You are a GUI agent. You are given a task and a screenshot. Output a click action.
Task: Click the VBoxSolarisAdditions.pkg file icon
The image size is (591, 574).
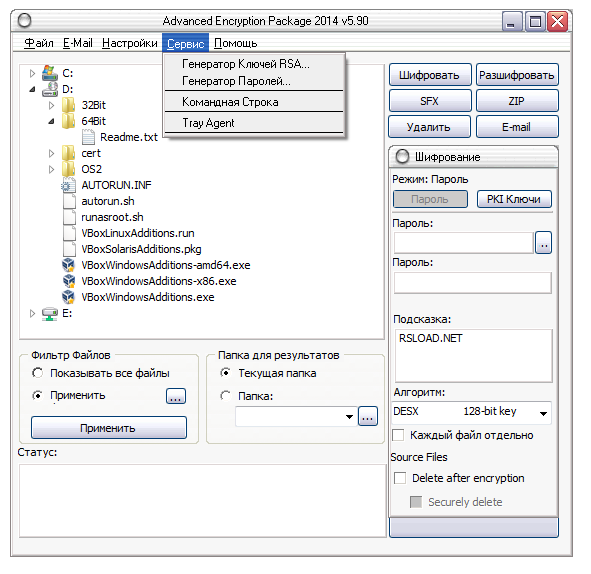69,249
